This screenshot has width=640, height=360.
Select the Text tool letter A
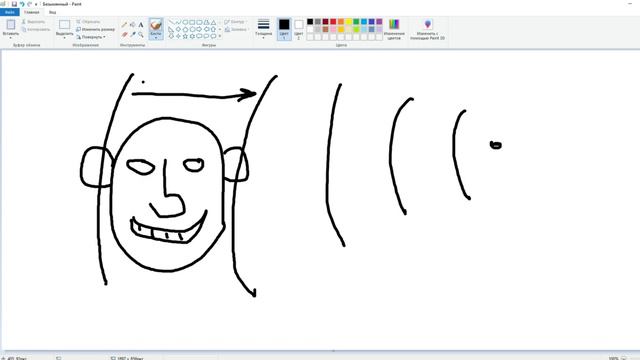point(141,25)
